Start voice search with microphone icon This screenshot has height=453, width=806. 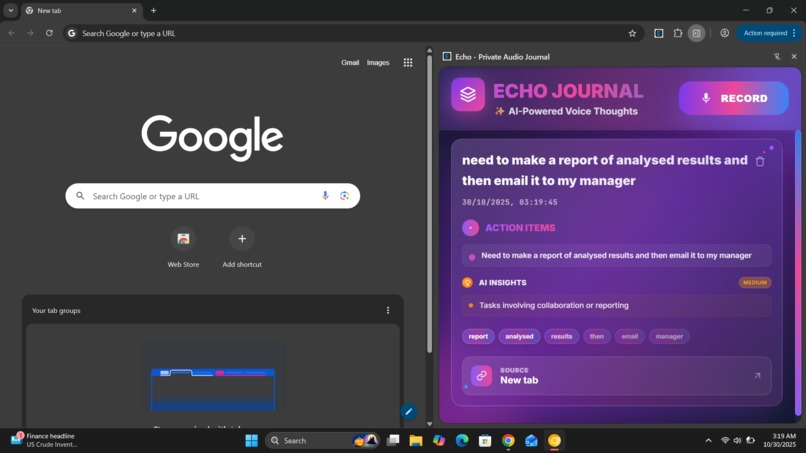pyautogui.click(x=325, y=196)
